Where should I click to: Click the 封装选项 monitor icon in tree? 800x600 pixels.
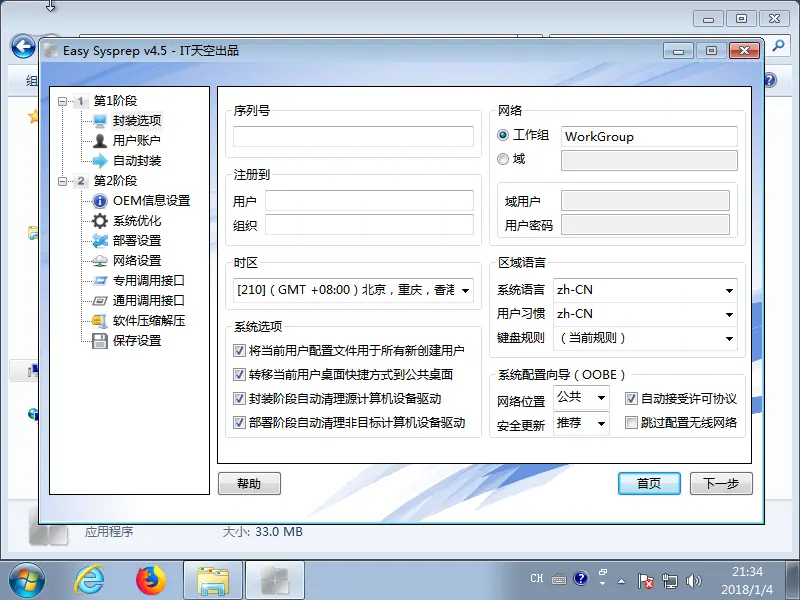click(x=100, y=120)
